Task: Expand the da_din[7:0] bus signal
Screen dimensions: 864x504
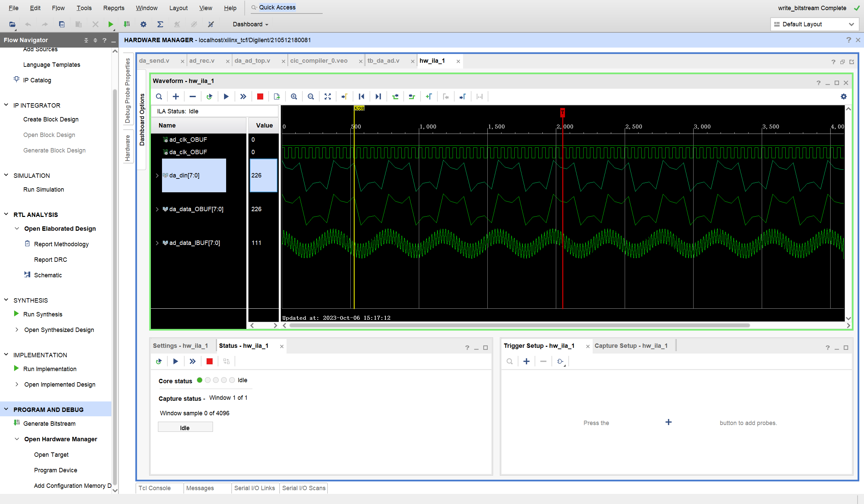Action: click(x=157, y=175)
